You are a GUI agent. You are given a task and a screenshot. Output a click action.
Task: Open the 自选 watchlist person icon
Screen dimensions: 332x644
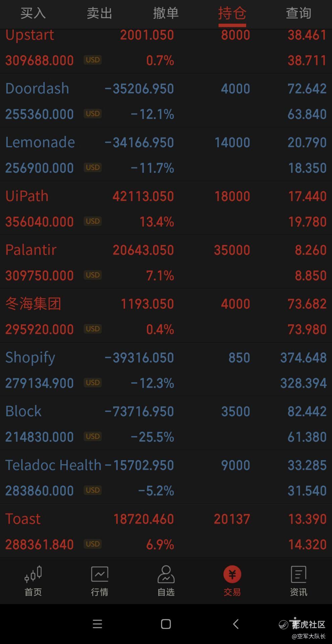(166, 574)
